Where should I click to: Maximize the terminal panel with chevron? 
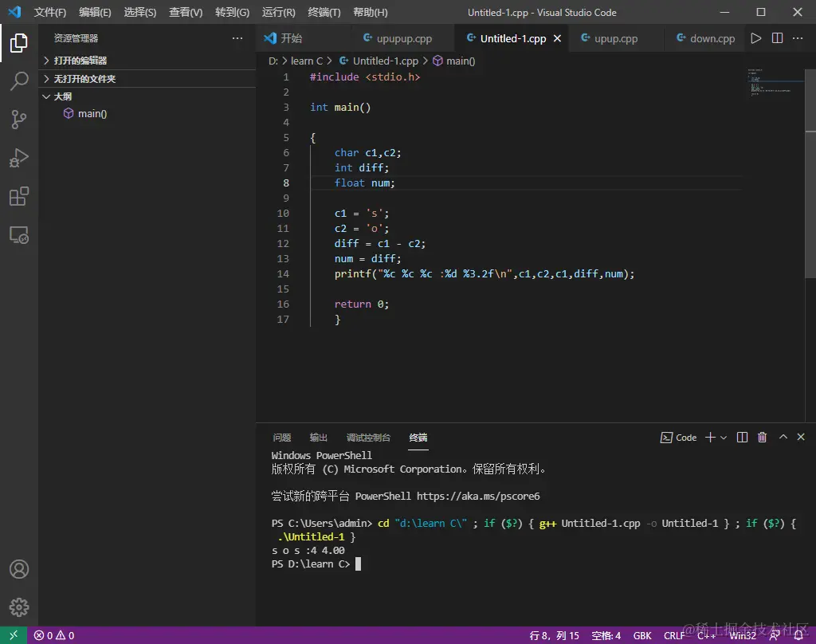[x=783, y=438]
